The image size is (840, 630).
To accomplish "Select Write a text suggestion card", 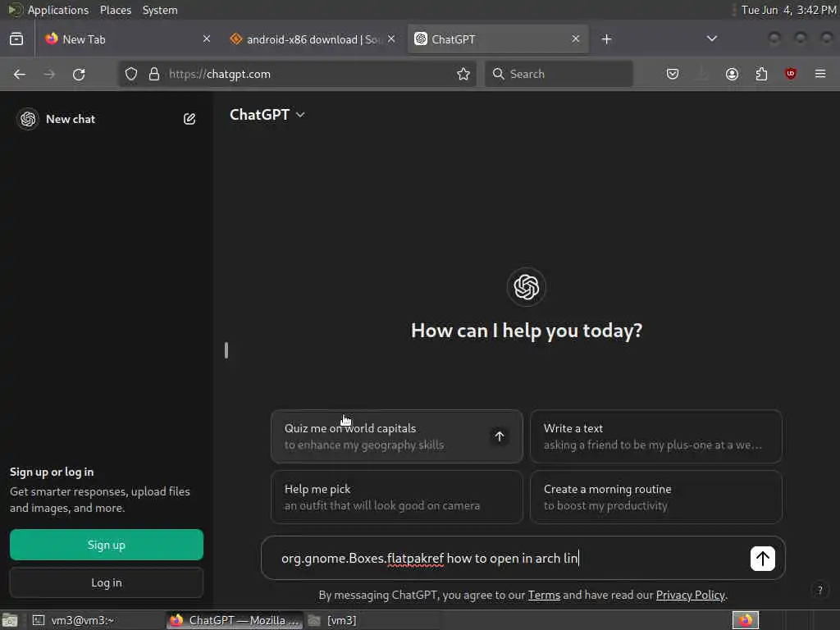I will [x=656, y=436].
